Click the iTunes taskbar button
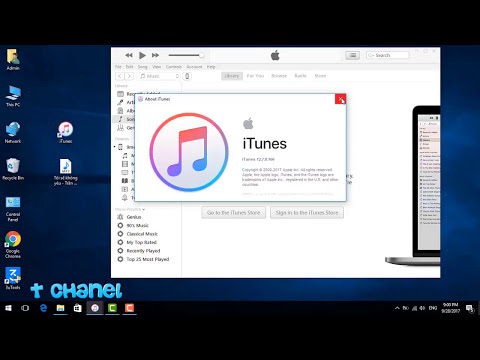 click(95, 308)
